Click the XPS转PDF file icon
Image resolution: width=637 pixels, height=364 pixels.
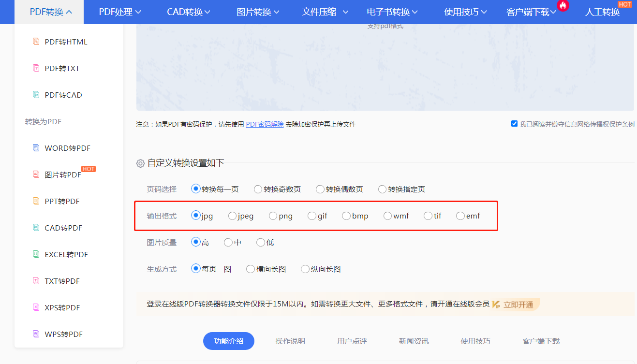coord(36,307)
